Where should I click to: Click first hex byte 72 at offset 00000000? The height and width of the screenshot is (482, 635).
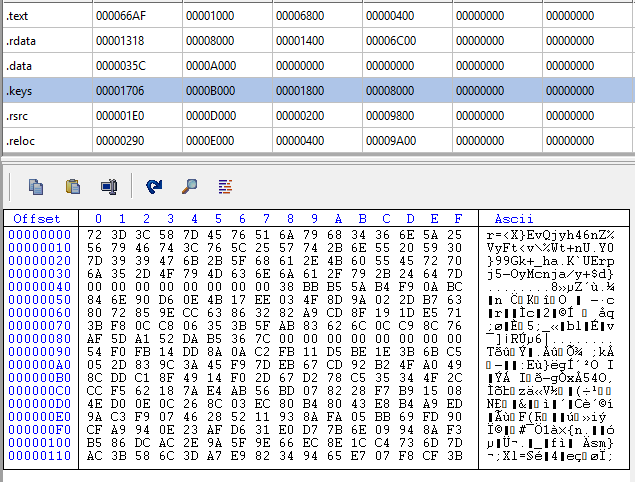point(96,234)
